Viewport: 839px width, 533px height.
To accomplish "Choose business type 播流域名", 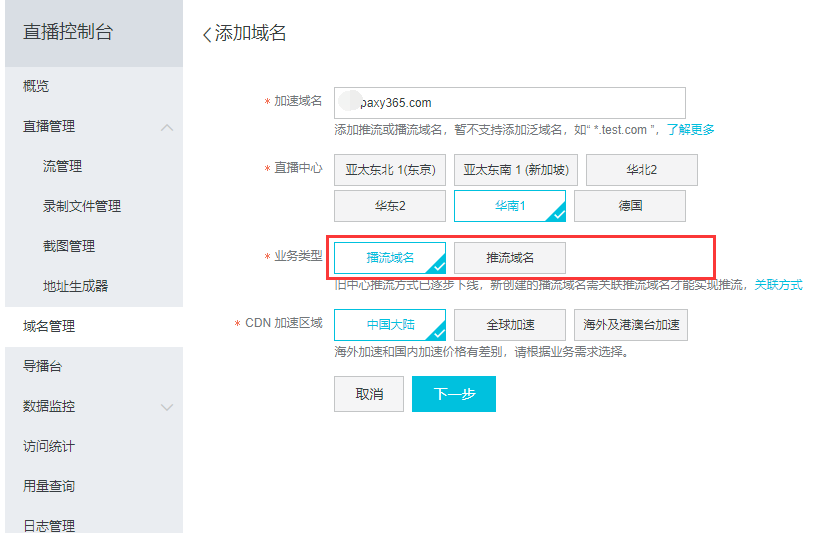I will tap(390, 258).
